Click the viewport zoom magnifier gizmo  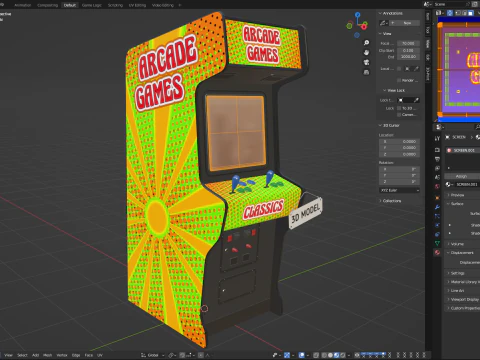click(x=366, y=43)
